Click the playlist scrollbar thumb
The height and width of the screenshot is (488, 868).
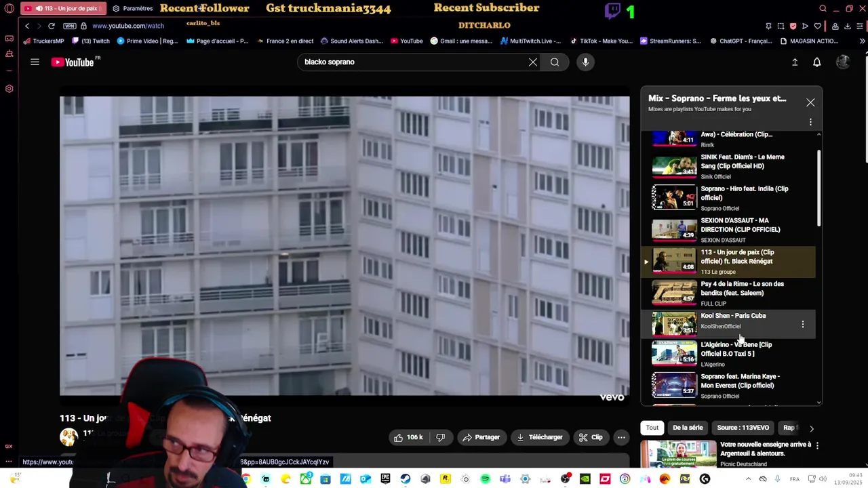coord(819,188)
